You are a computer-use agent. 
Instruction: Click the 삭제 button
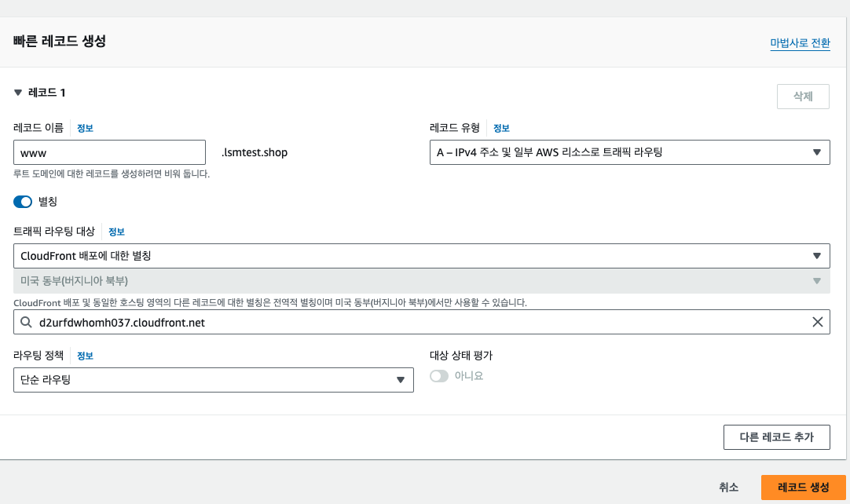(803, 97)
